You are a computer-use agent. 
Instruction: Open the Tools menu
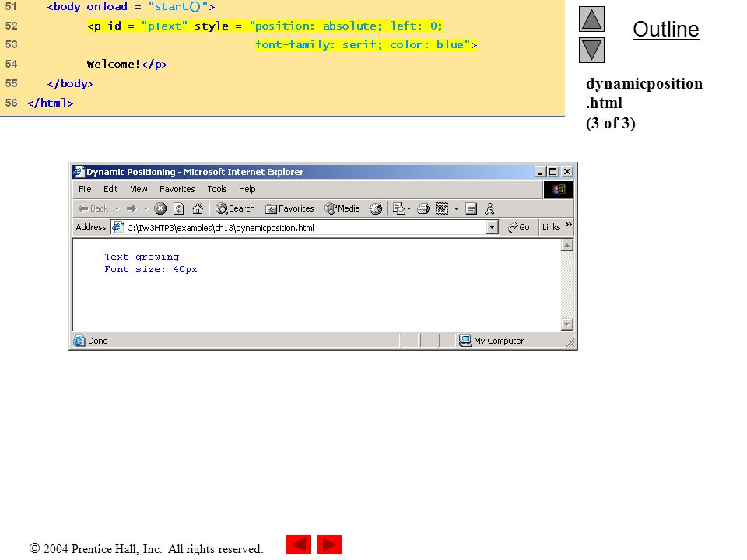(217, 189)
